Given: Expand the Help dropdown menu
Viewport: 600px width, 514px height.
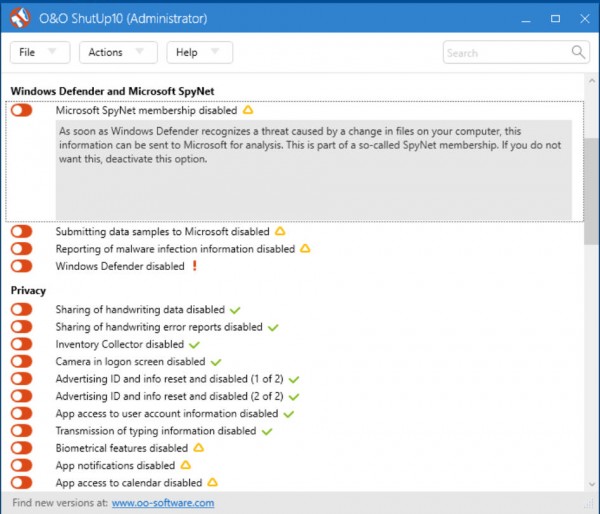Looking at the screenshot, I should point(199,52).
